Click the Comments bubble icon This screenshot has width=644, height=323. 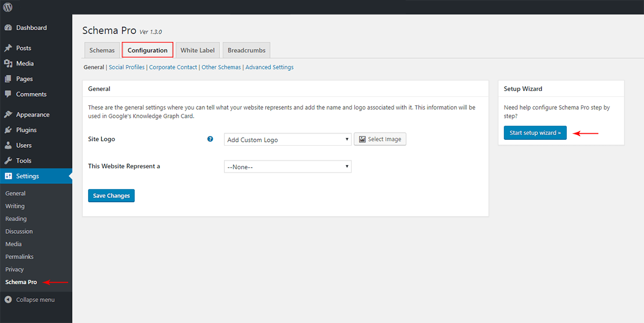tap(8, 94)
